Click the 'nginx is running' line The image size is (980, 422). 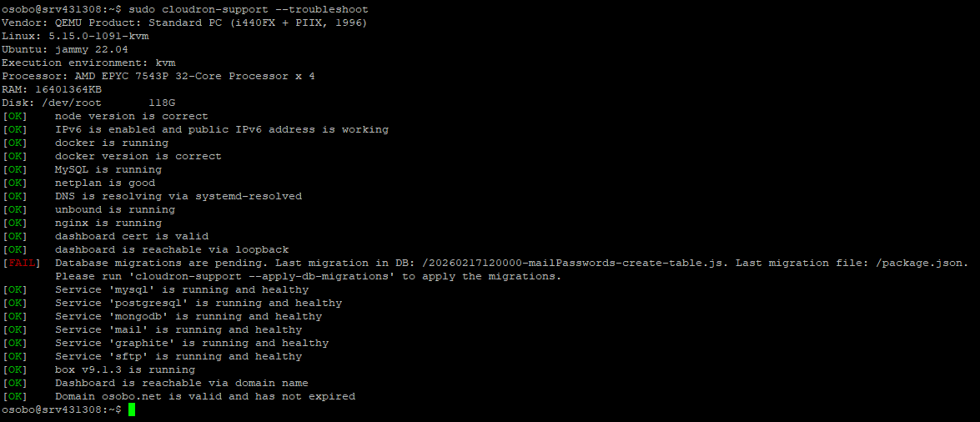pyautogui.click(x=108, y=223)
